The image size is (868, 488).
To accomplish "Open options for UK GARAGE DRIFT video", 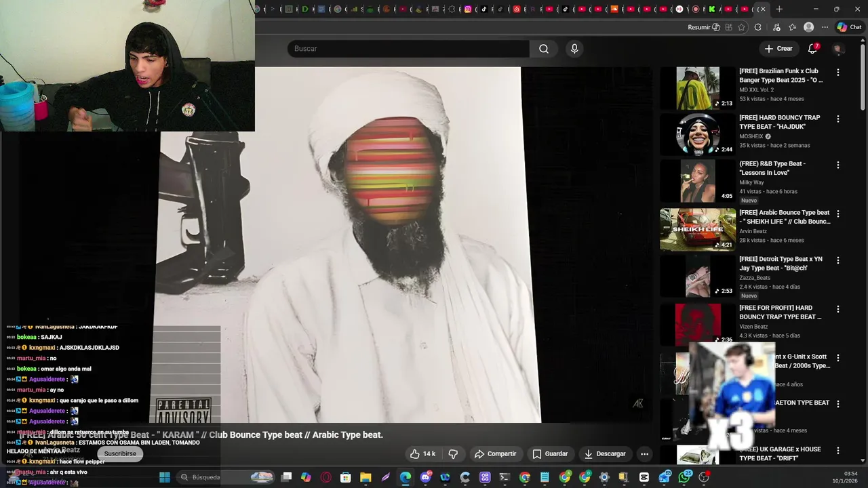I will click(837, 450).
